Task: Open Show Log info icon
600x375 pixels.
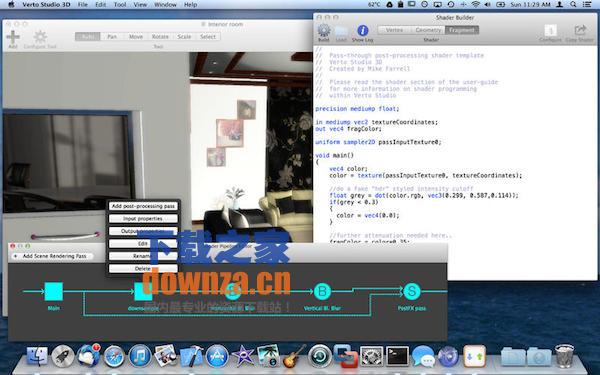Action: click(x=362, y=30)
